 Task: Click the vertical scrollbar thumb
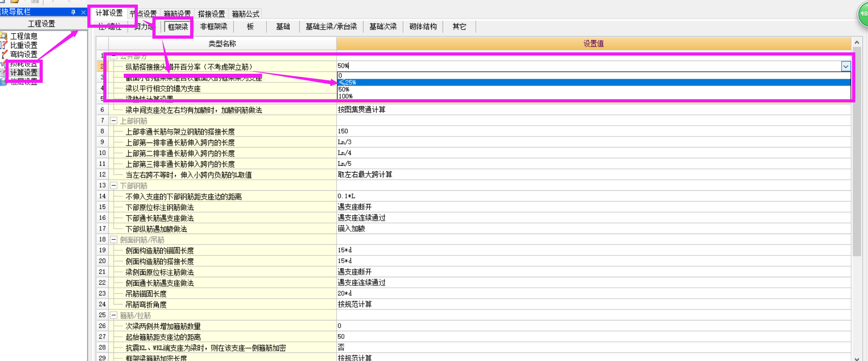click(857, 153)
